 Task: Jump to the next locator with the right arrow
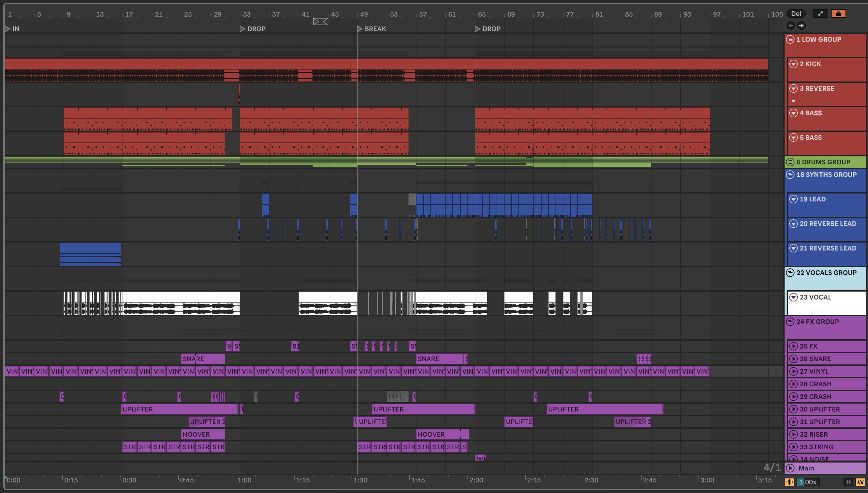[x=801, y=26]
